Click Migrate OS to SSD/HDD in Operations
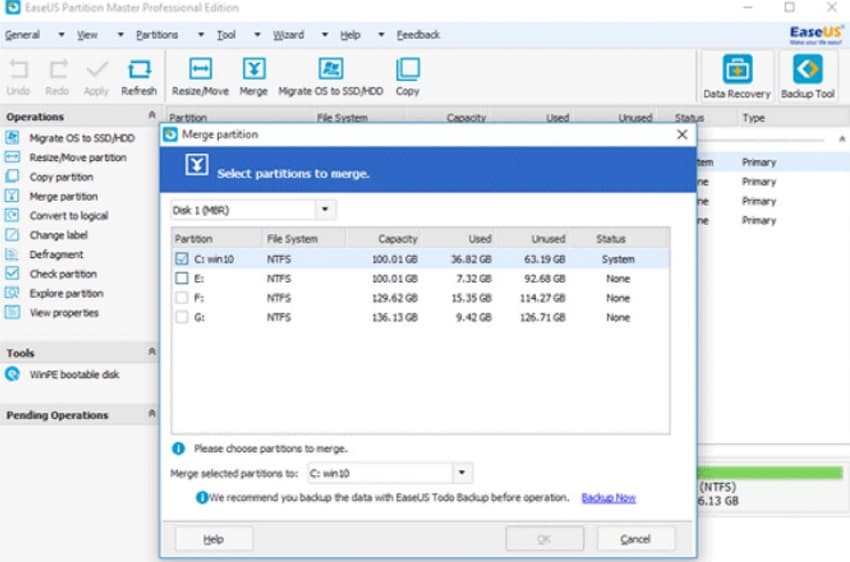Viewport: 850px width, 562px height. tap(82, 138)
